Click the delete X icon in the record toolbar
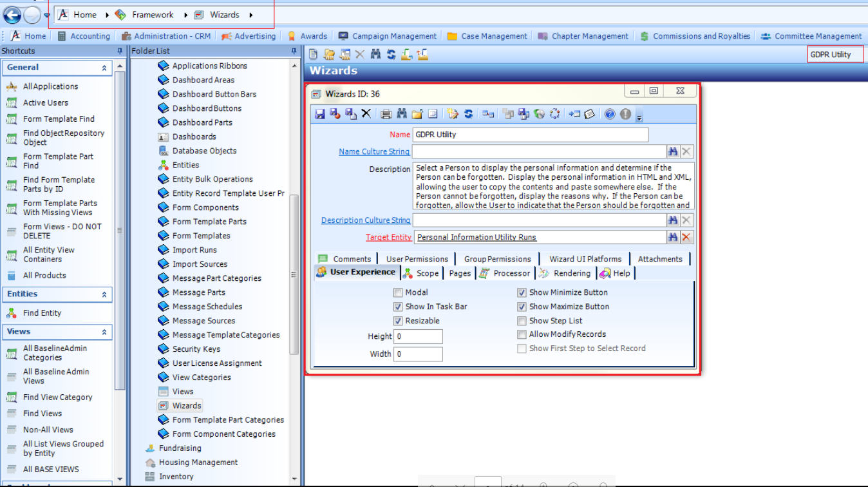This screenshot has height=487, width=868. coord(366,114)
